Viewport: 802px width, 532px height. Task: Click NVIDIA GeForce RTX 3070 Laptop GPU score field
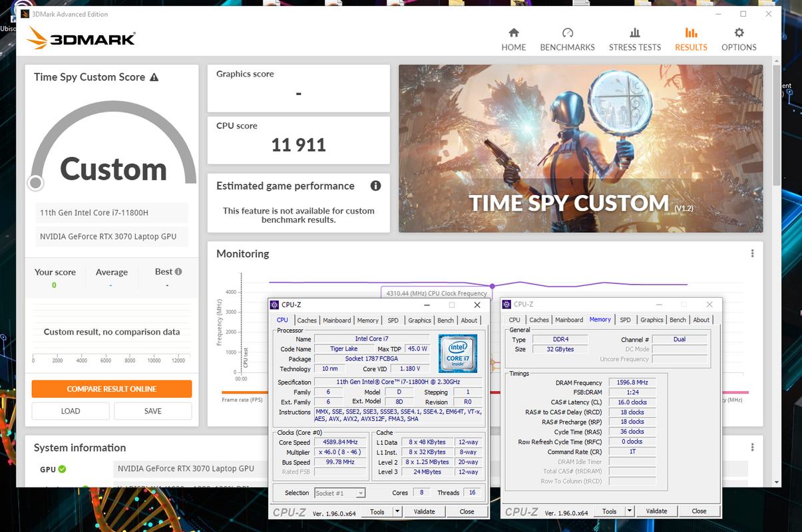click(x=112, y=237)
